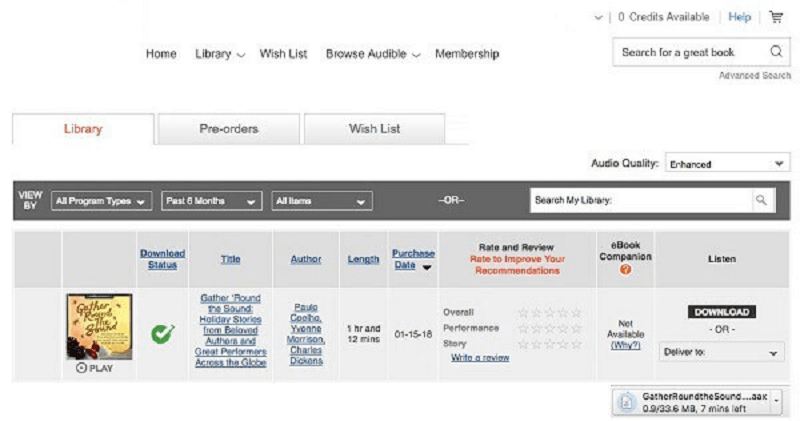Click the Write a review link
The height and width of the screenshot is (421, 800).
point(480,357)
